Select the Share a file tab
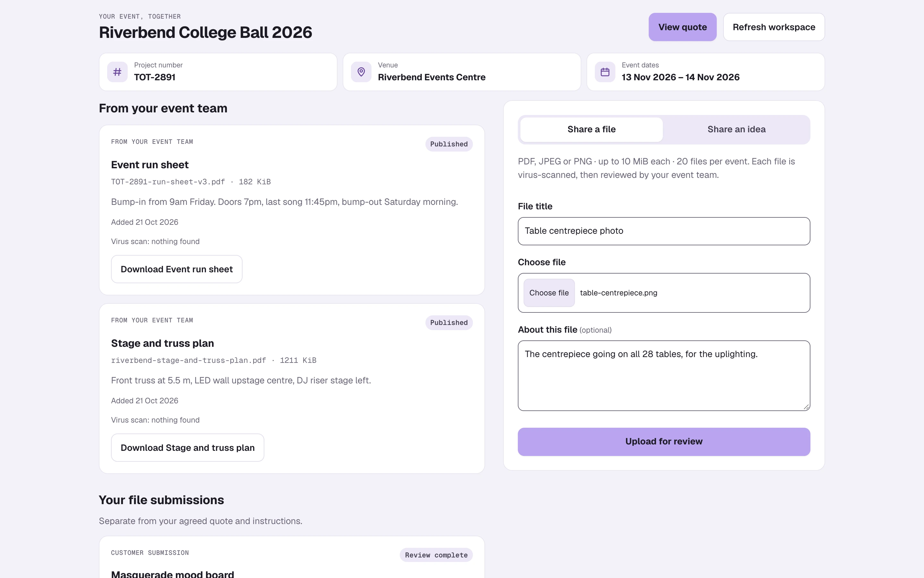924x578 pixels. (591, 130)
